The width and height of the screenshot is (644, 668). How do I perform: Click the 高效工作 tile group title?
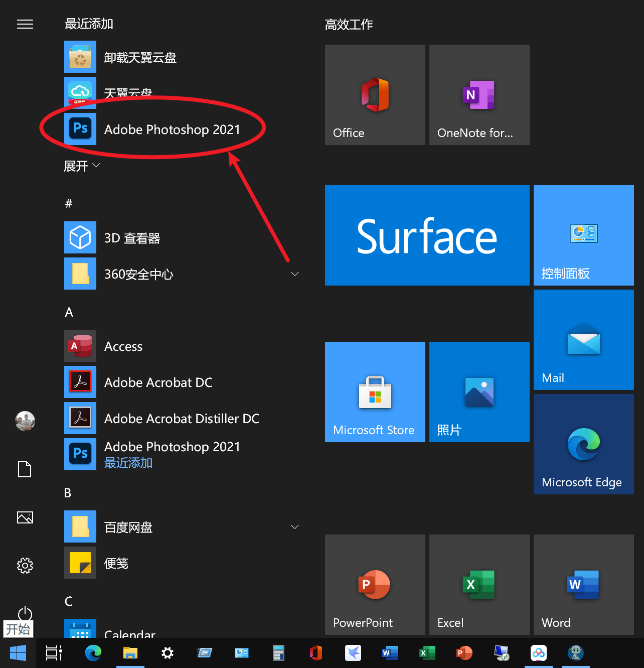pyautogui.click(x=349, y=24)
